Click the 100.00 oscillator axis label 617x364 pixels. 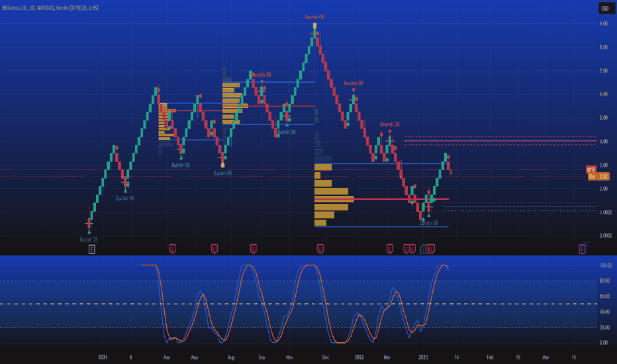pos(605,265)
